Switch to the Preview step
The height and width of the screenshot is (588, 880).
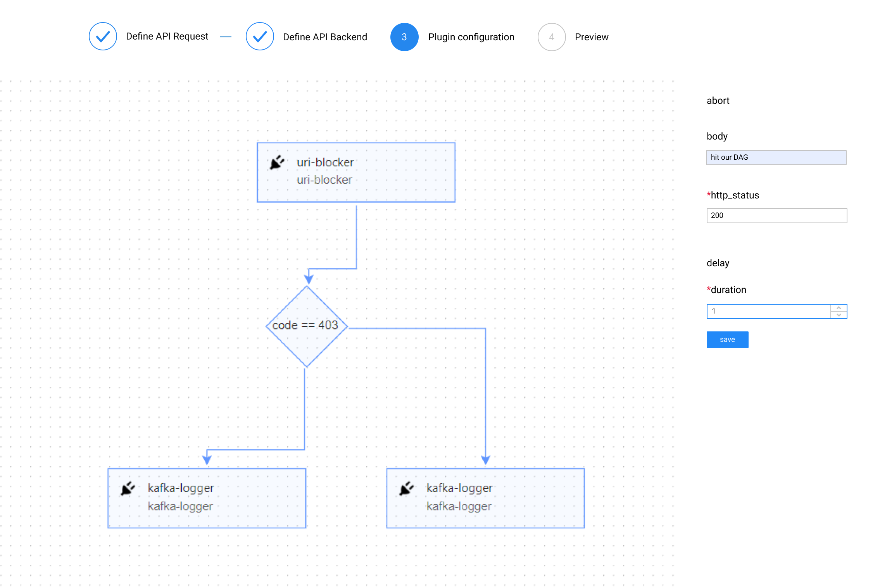click(x=591, y=37)
